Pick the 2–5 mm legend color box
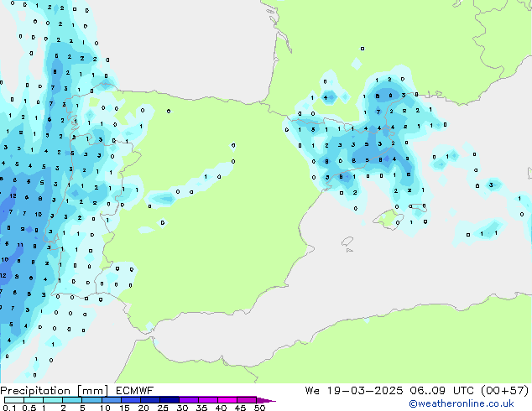This screenshot has width=532, height=411. (x=72, y=400)
